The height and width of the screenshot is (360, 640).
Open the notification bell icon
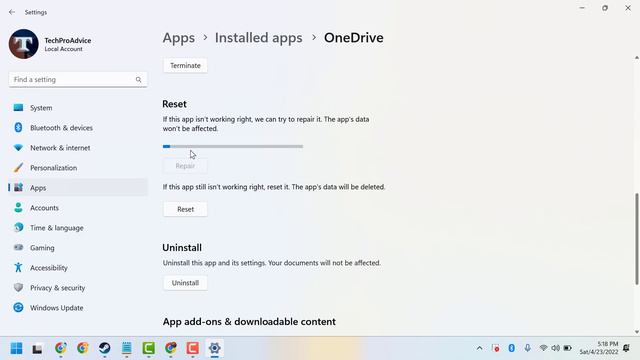[x=627, y=348]
